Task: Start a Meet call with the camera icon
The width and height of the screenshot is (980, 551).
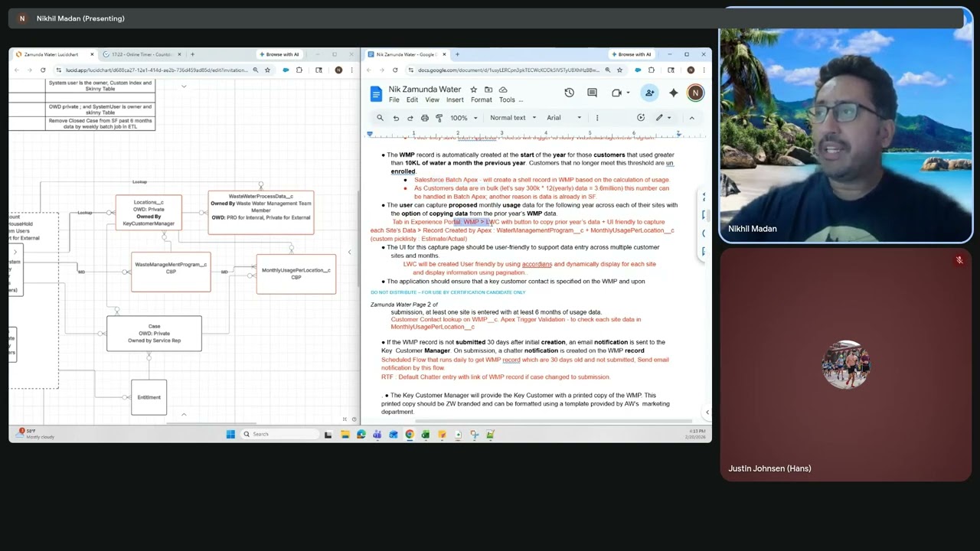Action: click(616, 93)
